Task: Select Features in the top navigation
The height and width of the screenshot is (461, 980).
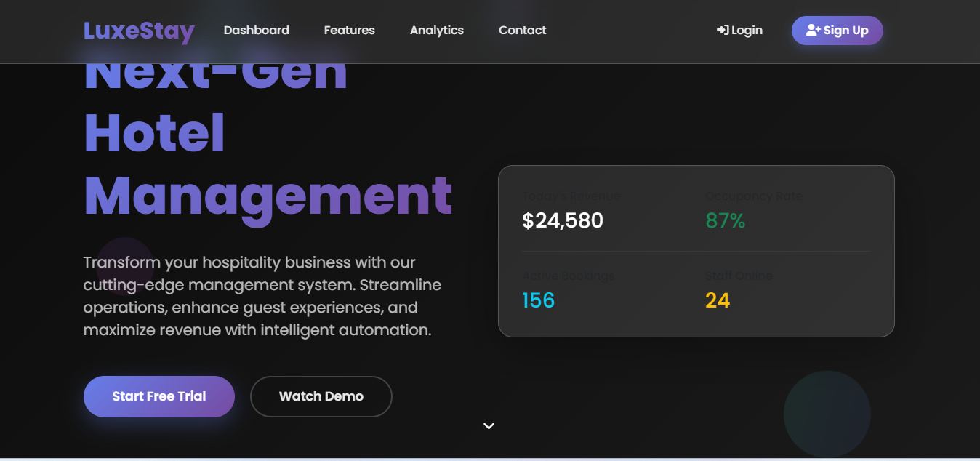Action: (349, 30)
